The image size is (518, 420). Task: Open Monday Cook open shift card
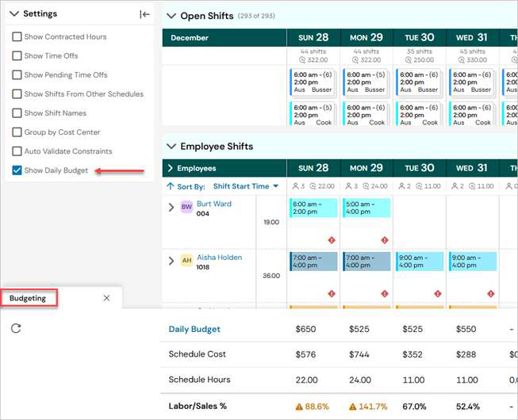pos(366,114)
